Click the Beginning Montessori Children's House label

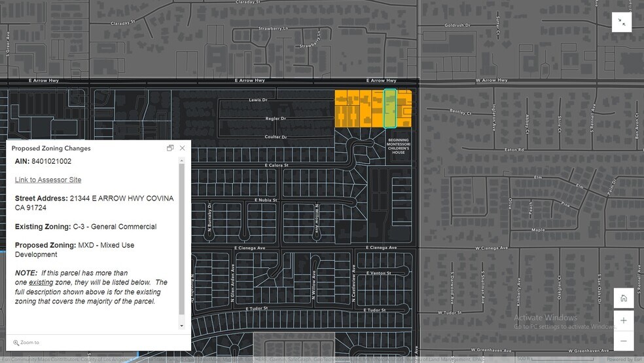point(398,147)
